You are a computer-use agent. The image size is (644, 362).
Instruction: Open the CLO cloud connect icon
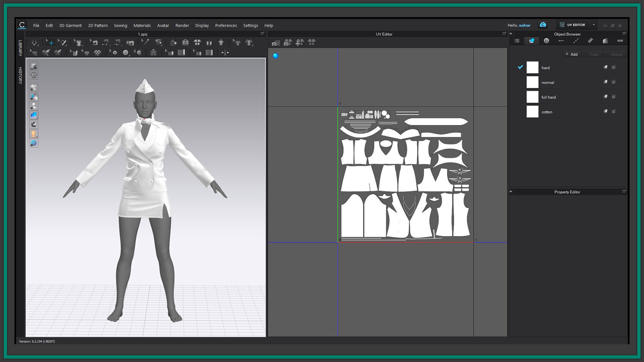click(543, 25)
